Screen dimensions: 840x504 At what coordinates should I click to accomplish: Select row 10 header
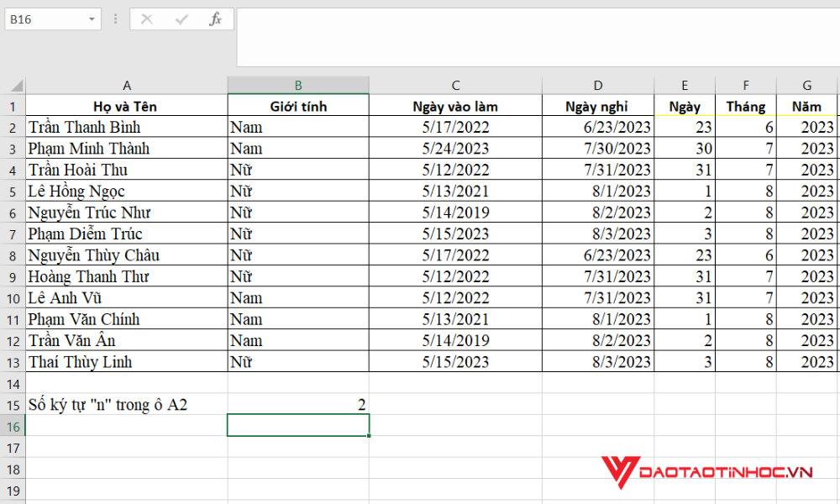click(13, 298)
